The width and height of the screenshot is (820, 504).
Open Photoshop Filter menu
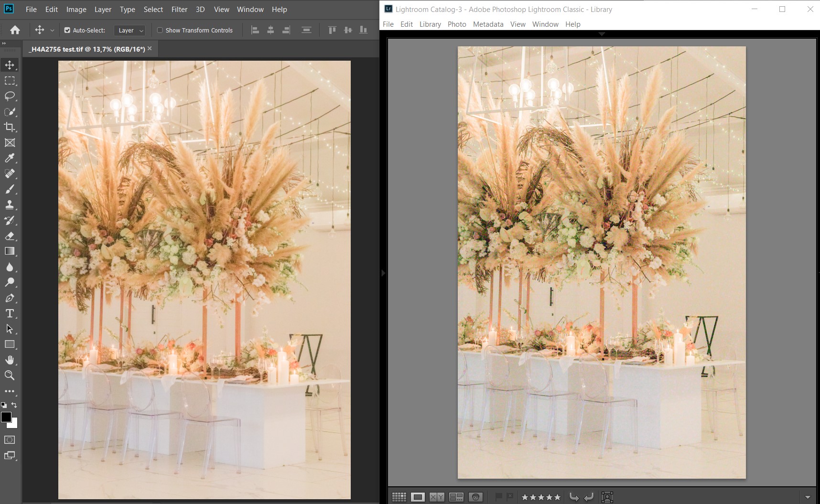tap(180, 9)
